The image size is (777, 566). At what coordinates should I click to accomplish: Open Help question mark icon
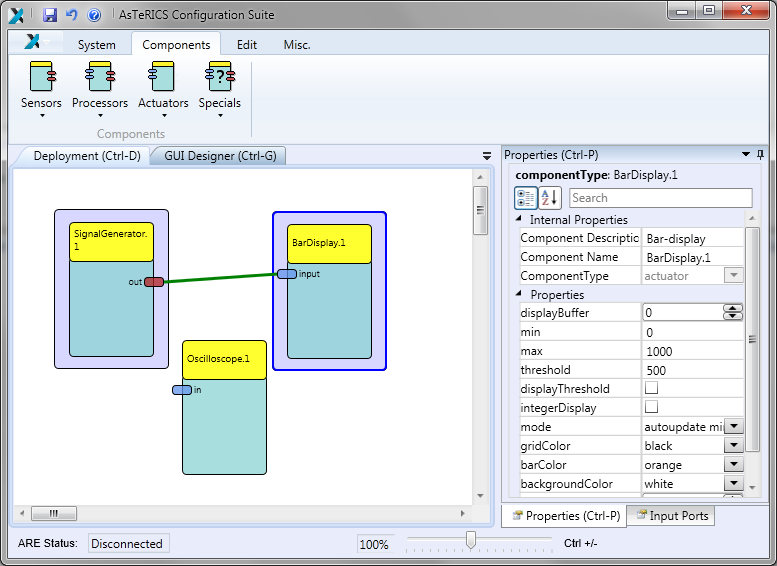click(94, 15)
